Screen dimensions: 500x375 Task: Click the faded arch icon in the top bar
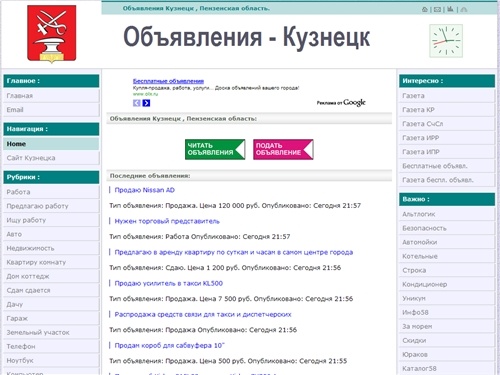[464, 9]
